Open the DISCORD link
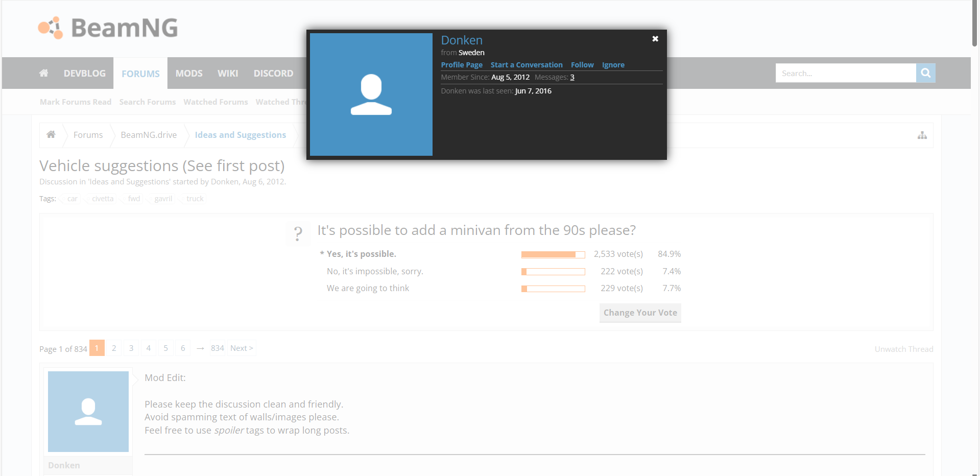Image resolution: width=980 pixels, height=476 pixels. (x=274, y=73)
